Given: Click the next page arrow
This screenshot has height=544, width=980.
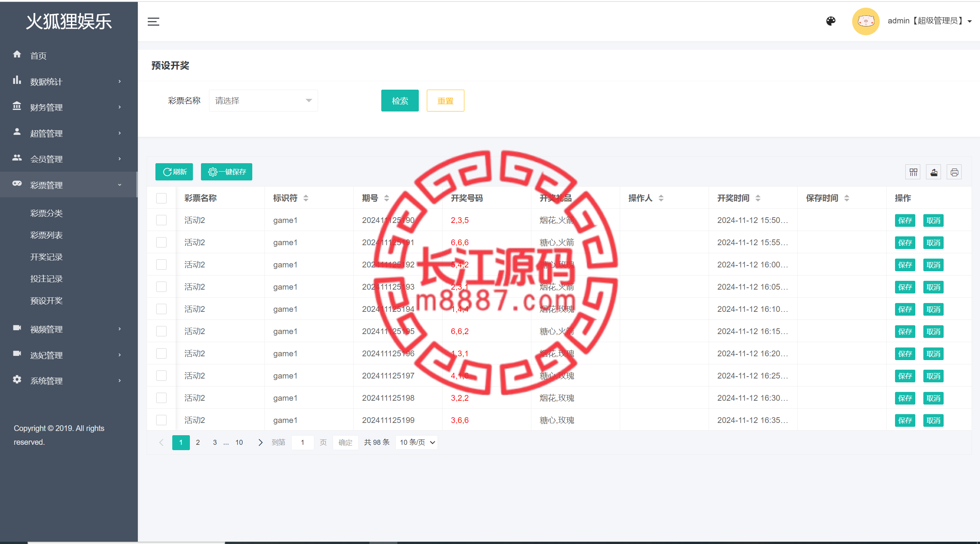Looking at the screenshot, I should [261, 442].
